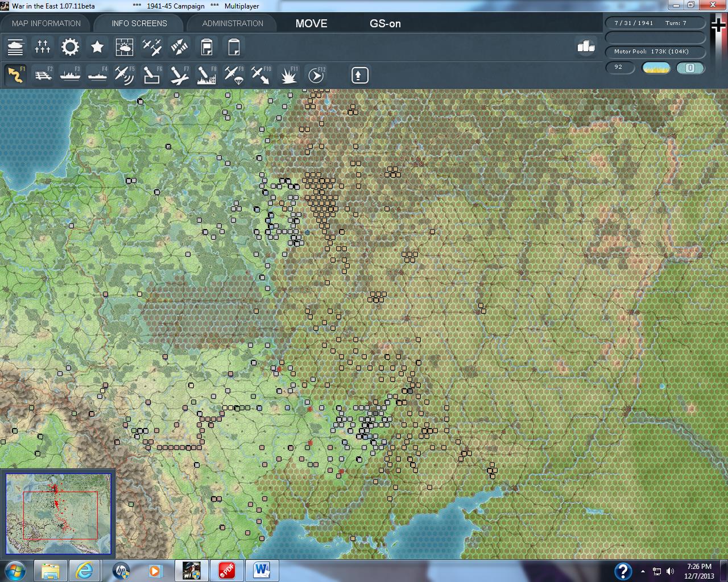Open the losses screen with grave crosses
728x582 pixels.
tap(43, 47)
